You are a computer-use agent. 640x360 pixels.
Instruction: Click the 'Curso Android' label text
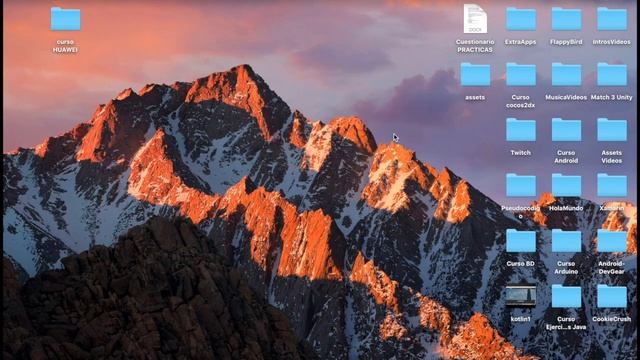[566, 157]
